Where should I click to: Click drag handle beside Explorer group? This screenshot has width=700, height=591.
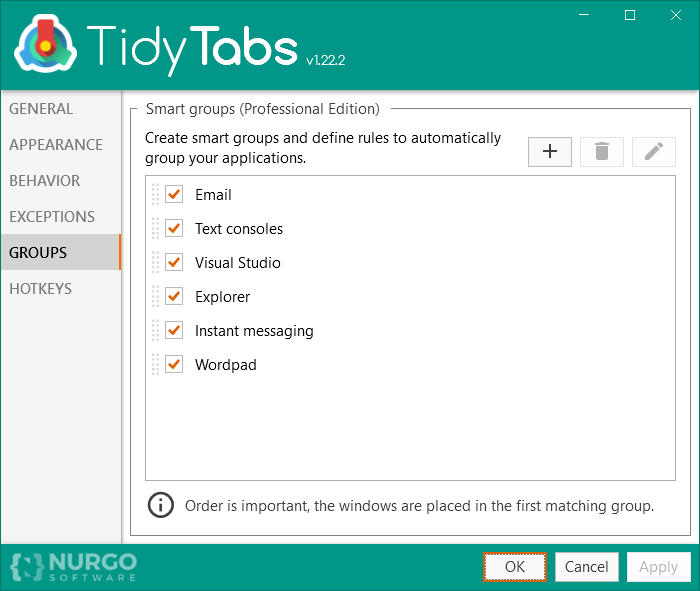(x=155, y=296)
